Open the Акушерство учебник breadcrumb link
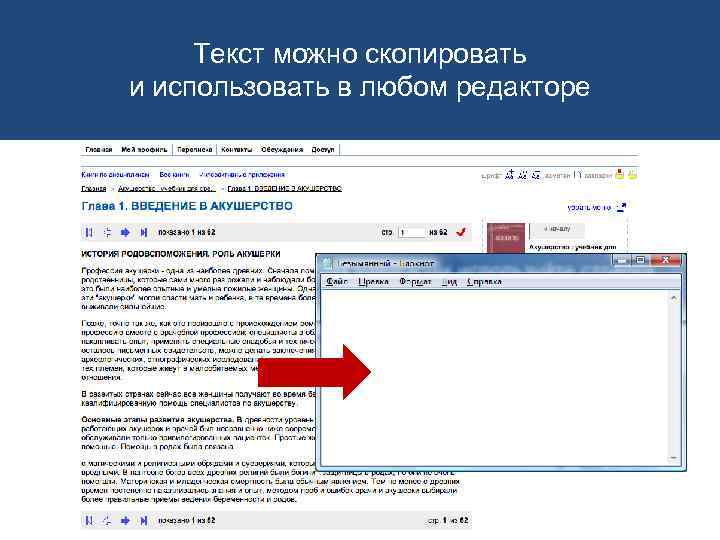720x540 pixels. (167, 189)
